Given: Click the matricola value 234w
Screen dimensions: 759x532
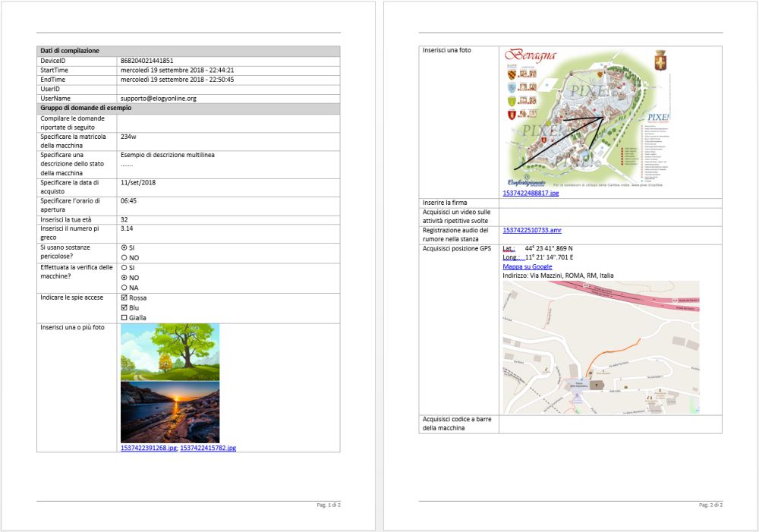Looking at the screenshot, I should [x=128, y=137].
